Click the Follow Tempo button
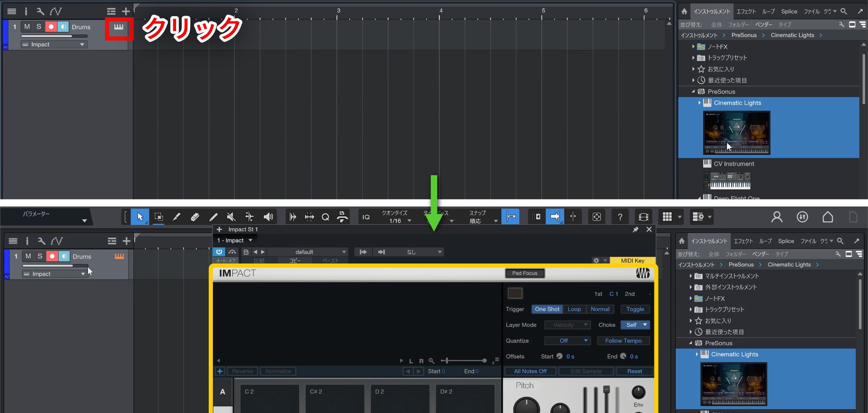This screenshot has height=413, width=868. (623, 341)
